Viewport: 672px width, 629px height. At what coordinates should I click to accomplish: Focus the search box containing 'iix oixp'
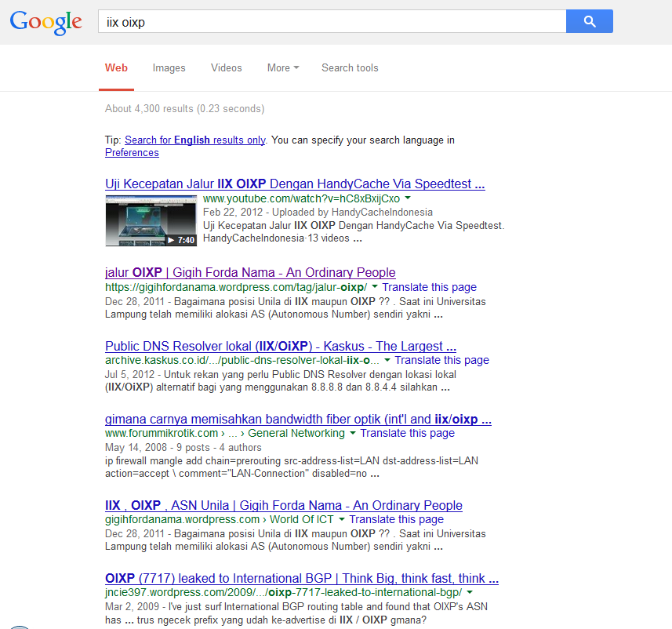tap(332, 21)
